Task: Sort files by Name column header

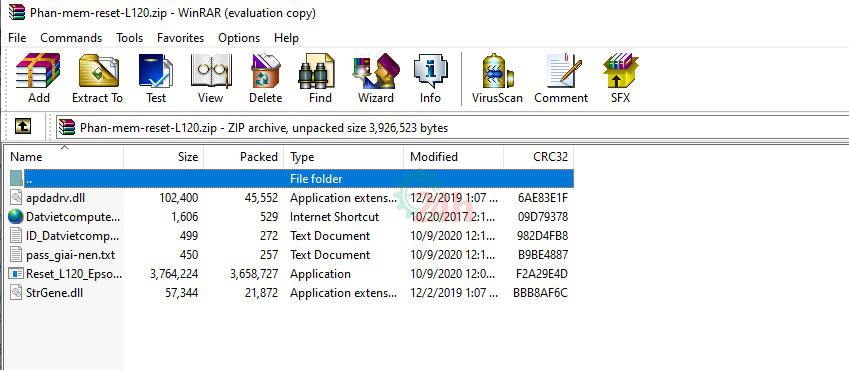Action: coord(64,157)
